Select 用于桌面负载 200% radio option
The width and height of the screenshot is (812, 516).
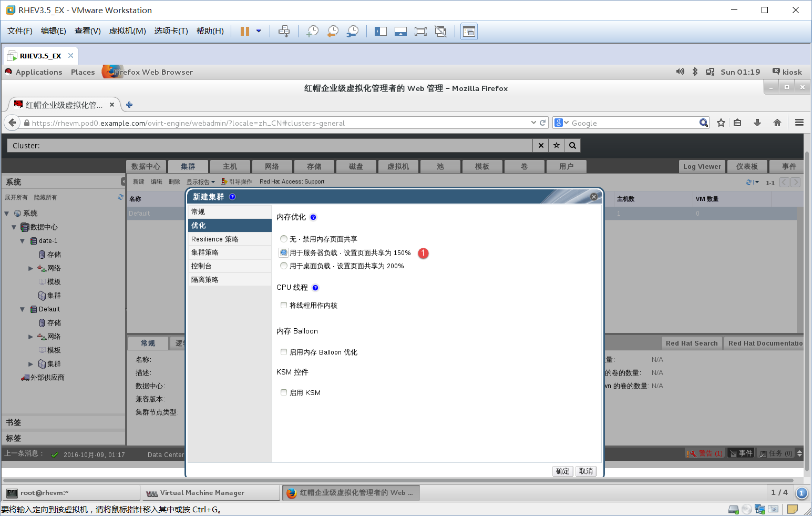[284, 266]
